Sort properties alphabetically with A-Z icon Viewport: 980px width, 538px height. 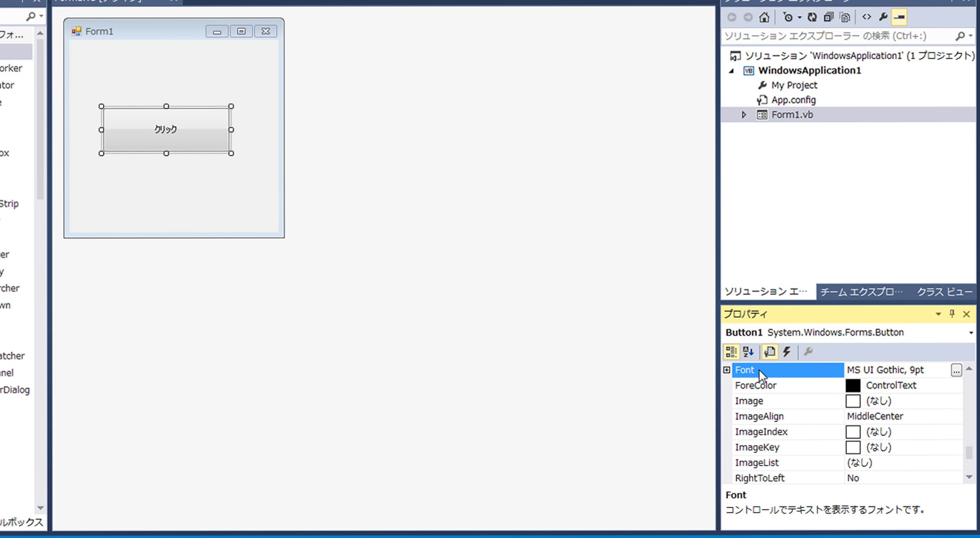coord(748,352)
